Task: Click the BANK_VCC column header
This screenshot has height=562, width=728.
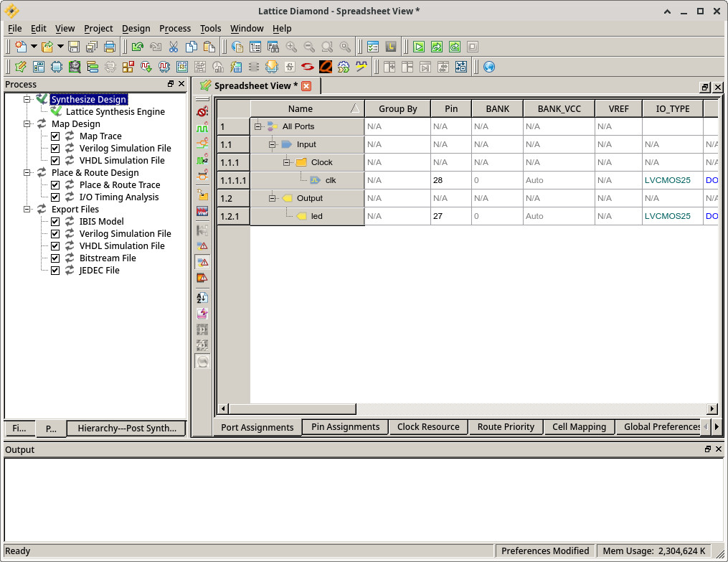Action: tap(559, 108)
